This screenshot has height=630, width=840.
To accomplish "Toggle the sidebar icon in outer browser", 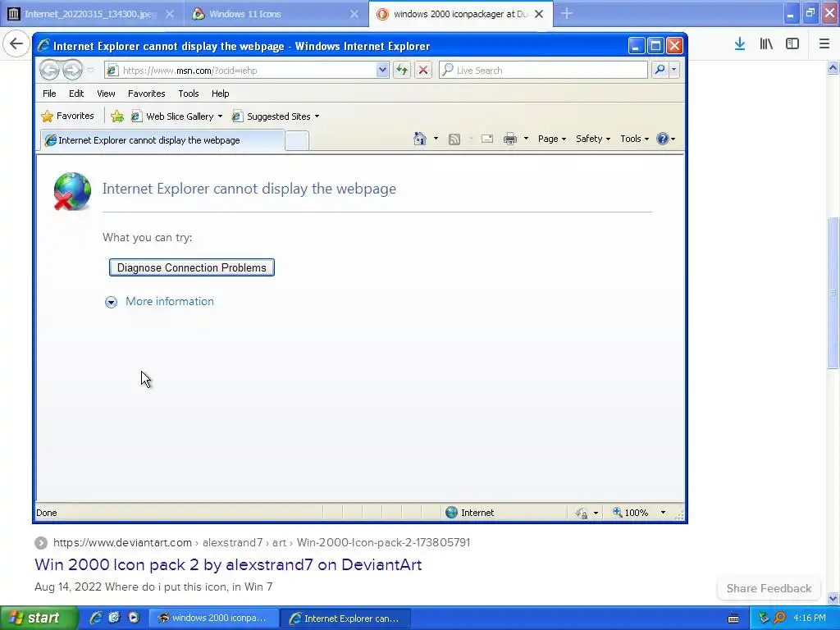I will pos(792,44).
